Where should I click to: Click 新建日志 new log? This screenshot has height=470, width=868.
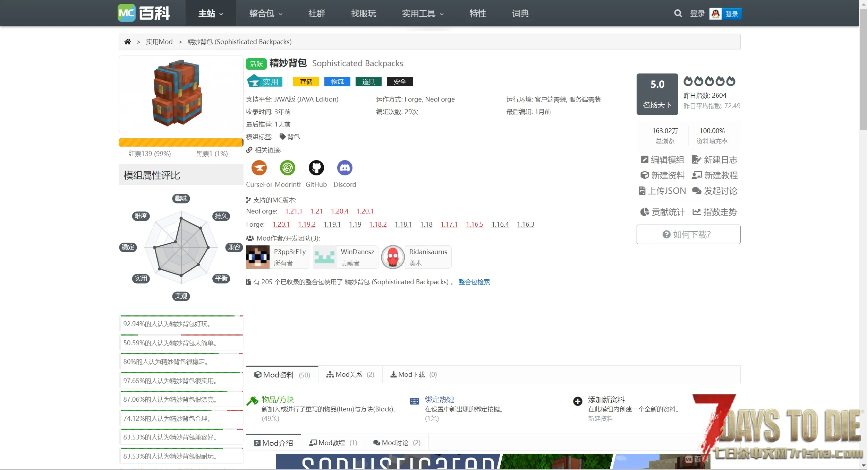click(715, 160)
